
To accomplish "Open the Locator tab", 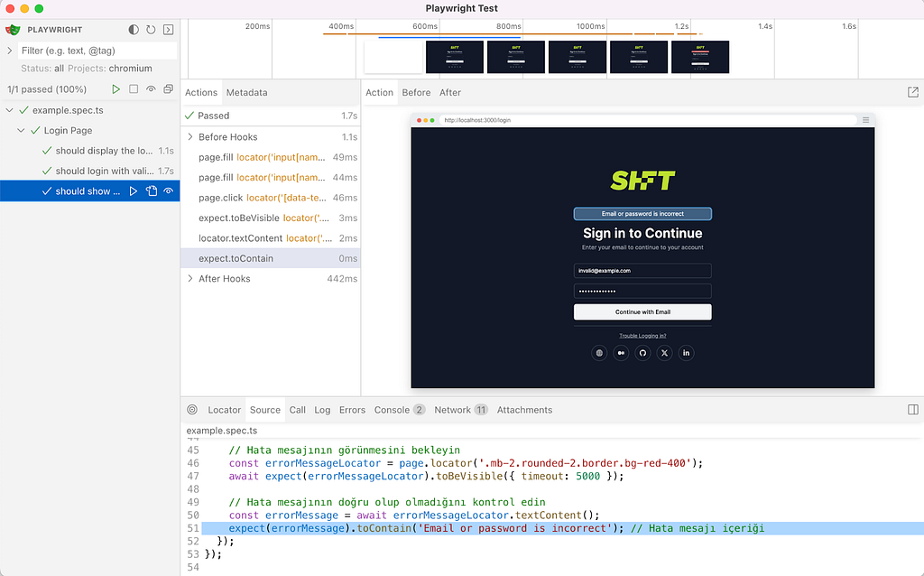I will (x=224, y=410).
